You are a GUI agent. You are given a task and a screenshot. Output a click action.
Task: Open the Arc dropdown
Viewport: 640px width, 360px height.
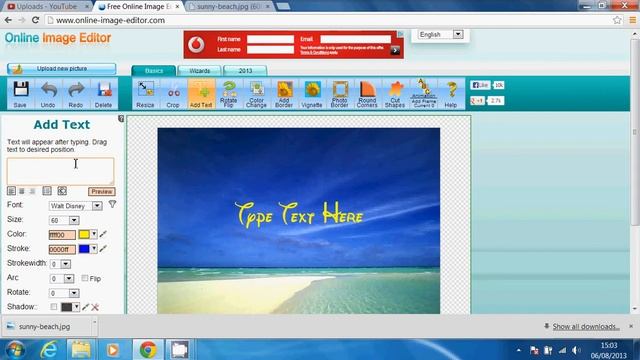point(62,279)
